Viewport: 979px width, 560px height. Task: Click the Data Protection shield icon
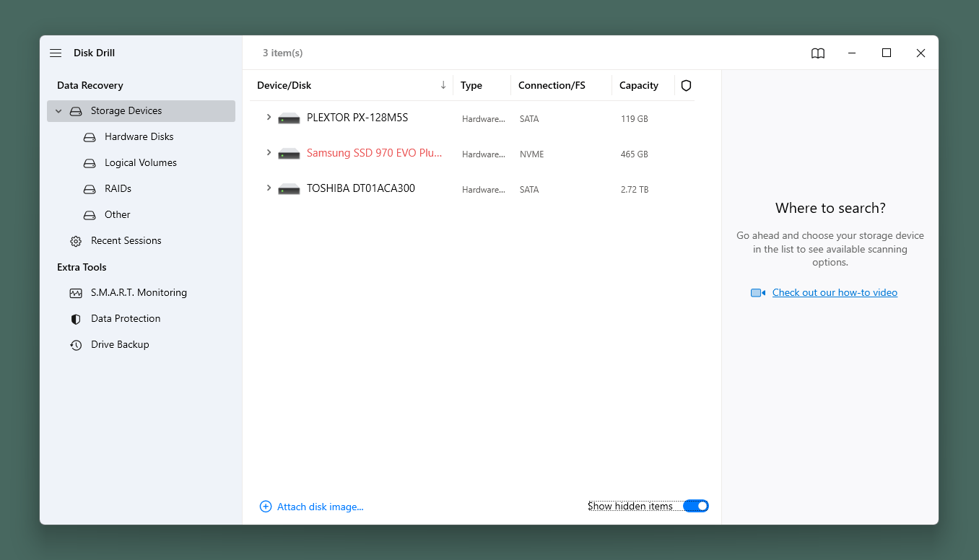[x=76, y=319]
